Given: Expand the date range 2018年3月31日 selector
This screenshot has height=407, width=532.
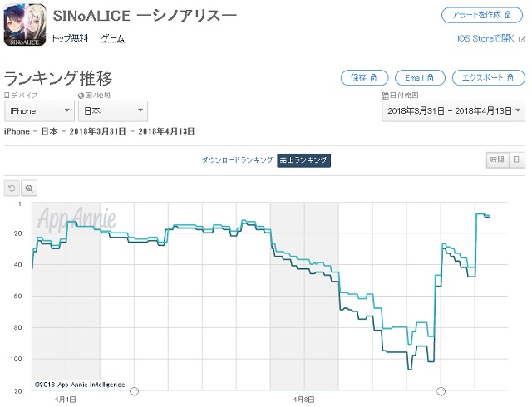Looking at the screenshot, I should [x=453, y=111].
